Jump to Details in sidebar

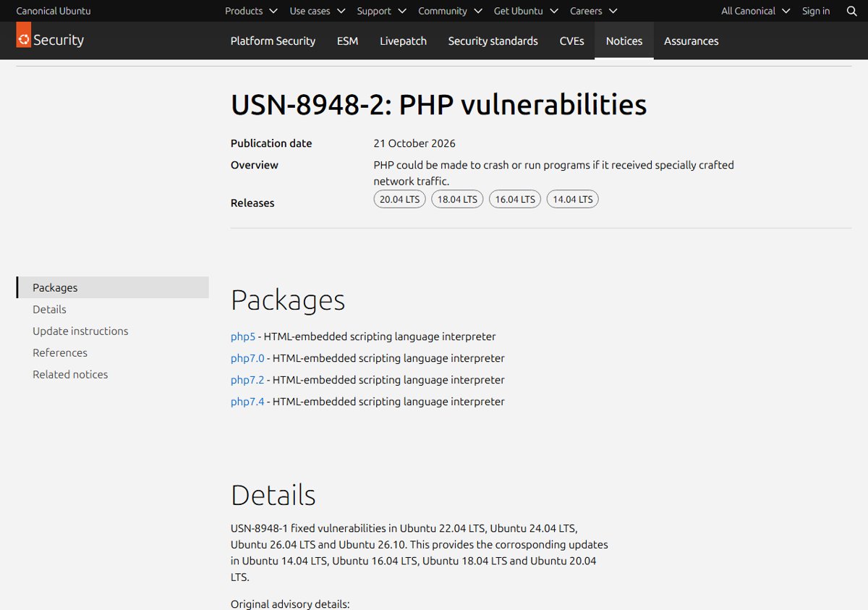[49, 309]
